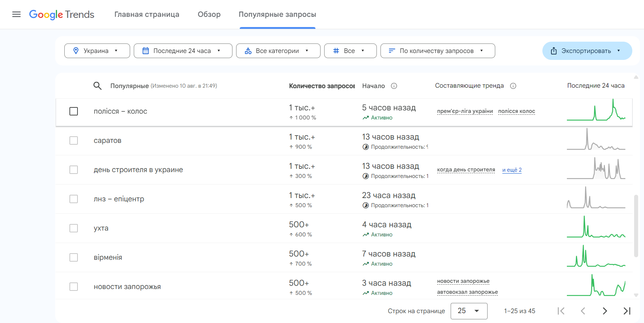Click the Google Trends logo
Image resolution: width=644 pixels, height=323 pixels.
coord(62,15)
